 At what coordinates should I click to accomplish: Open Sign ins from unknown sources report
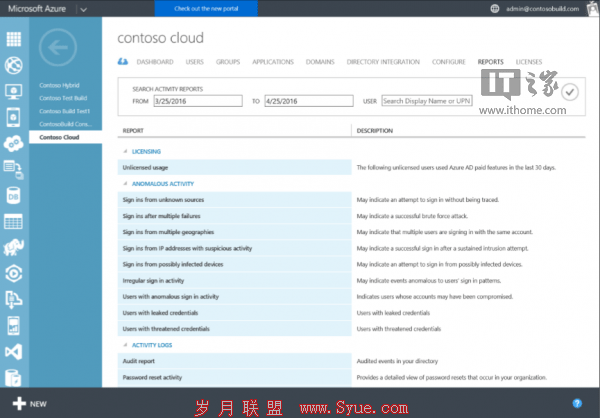235,199
